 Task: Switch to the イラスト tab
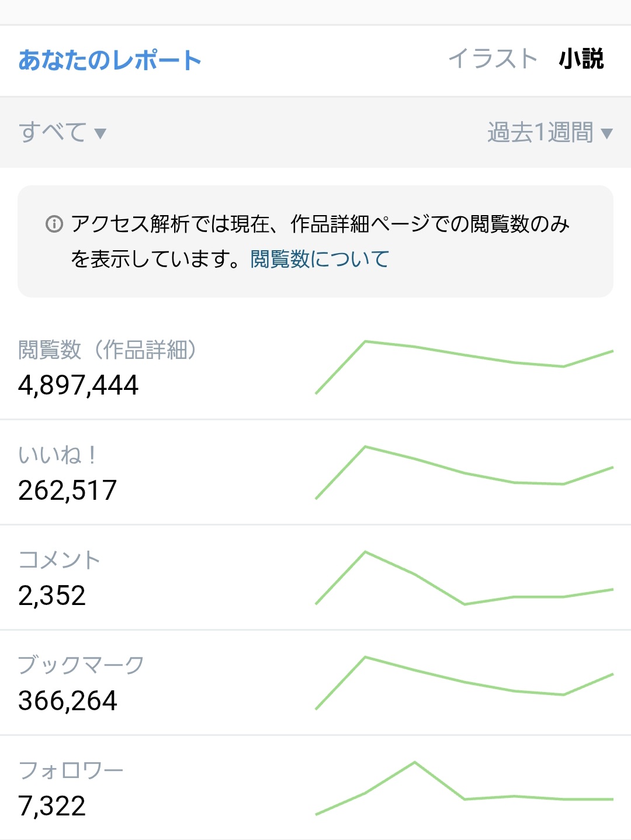[493, 59]
